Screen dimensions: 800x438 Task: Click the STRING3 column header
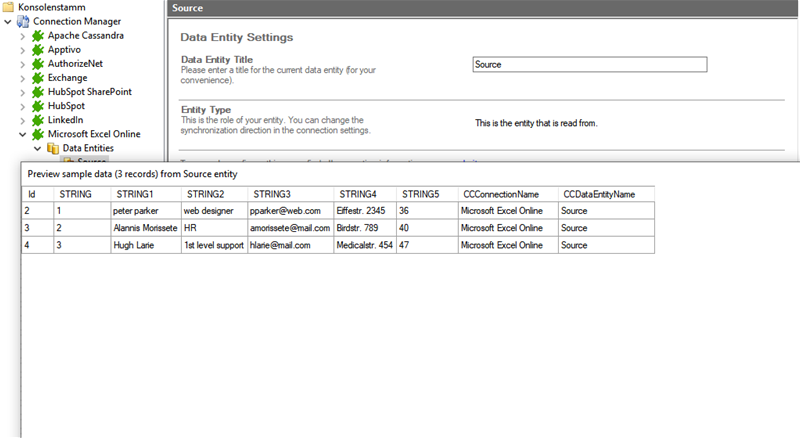pos(272,194)
